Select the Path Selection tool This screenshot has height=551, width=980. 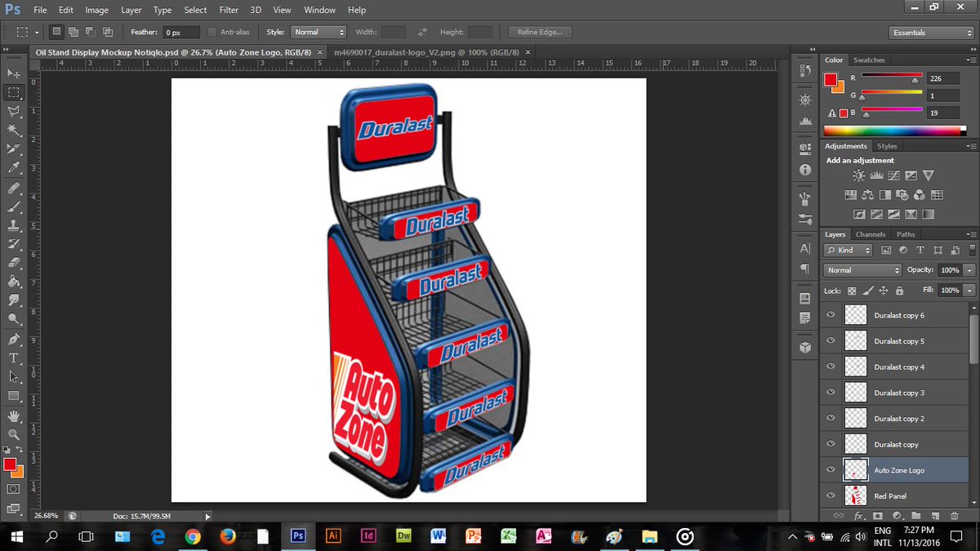[14, 376]
